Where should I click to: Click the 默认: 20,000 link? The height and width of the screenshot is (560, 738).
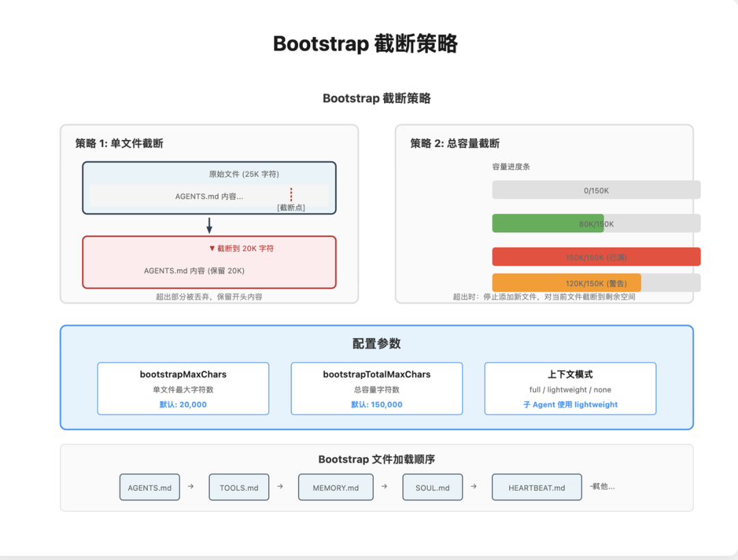pos(182,404)
